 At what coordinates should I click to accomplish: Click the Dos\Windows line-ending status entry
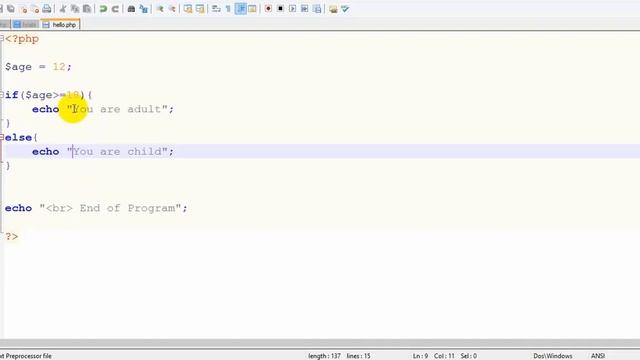click(553, 356)
